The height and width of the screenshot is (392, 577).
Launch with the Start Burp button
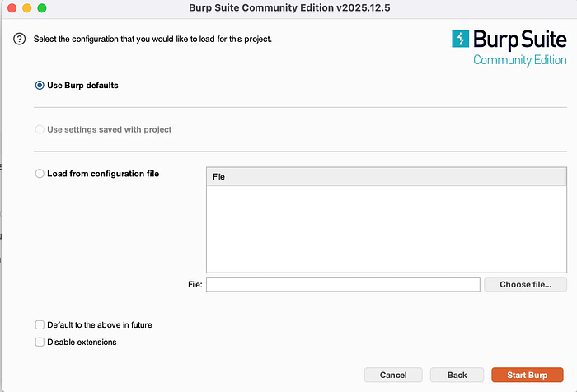pos(528,375)
